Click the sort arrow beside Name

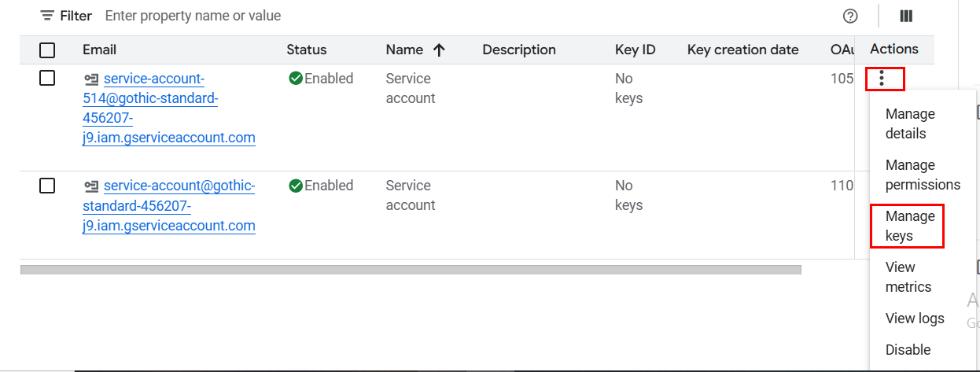pos(439,50)
